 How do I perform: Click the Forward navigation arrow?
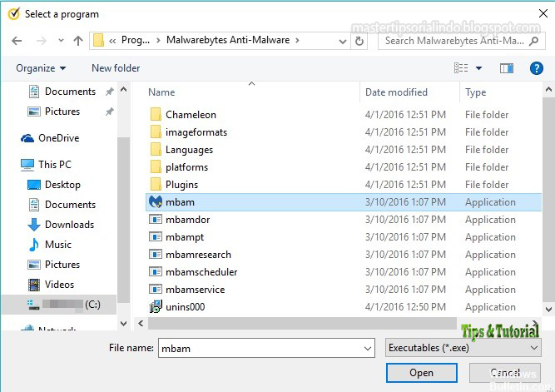click(x=42, y=41)
